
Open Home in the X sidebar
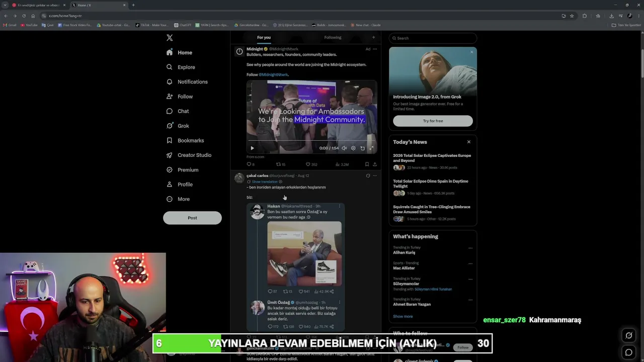point(179,52)
